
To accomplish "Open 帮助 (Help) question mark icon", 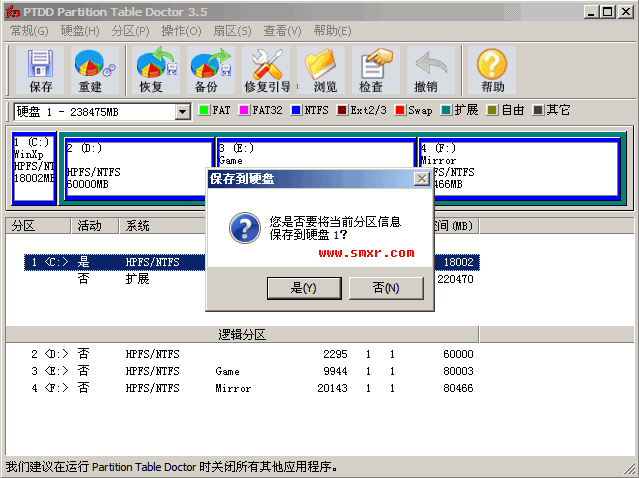I will pos(492,70).
